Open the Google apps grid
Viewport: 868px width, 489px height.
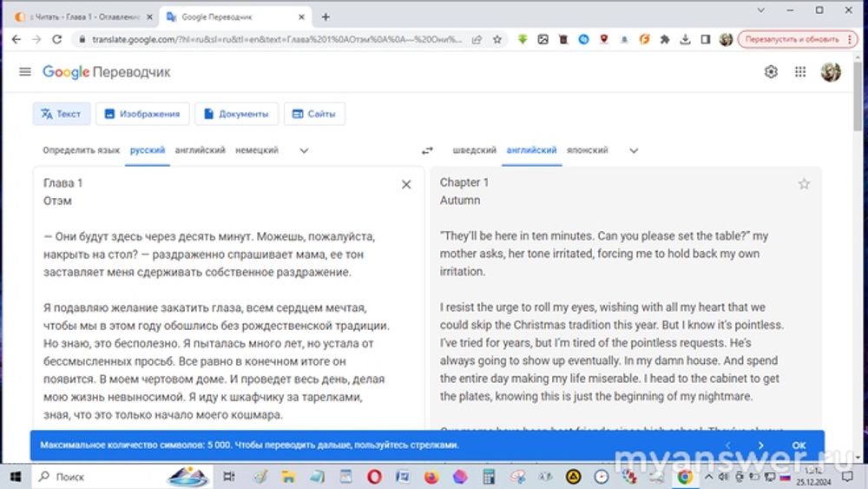click(800, 72)
